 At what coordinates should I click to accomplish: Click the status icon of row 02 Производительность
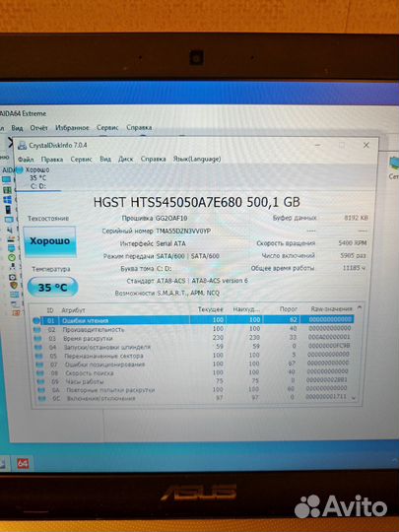(37, 329)
